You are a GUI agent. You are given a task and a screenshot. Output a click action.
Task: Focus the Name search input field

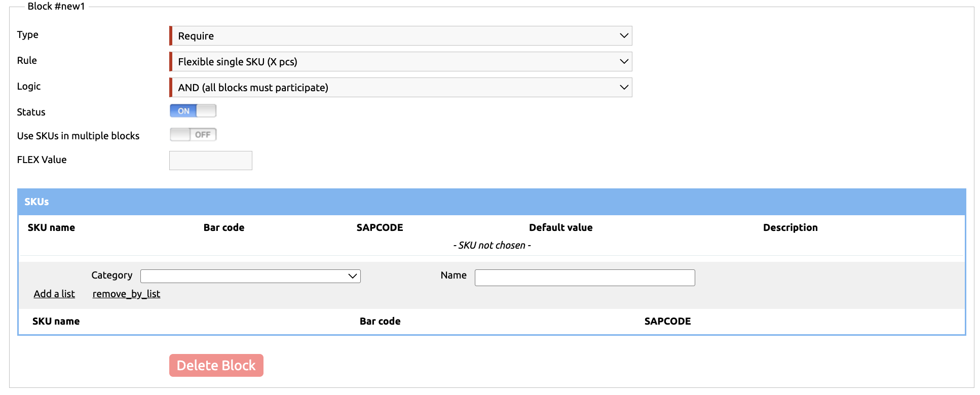[x=584, y=278]
